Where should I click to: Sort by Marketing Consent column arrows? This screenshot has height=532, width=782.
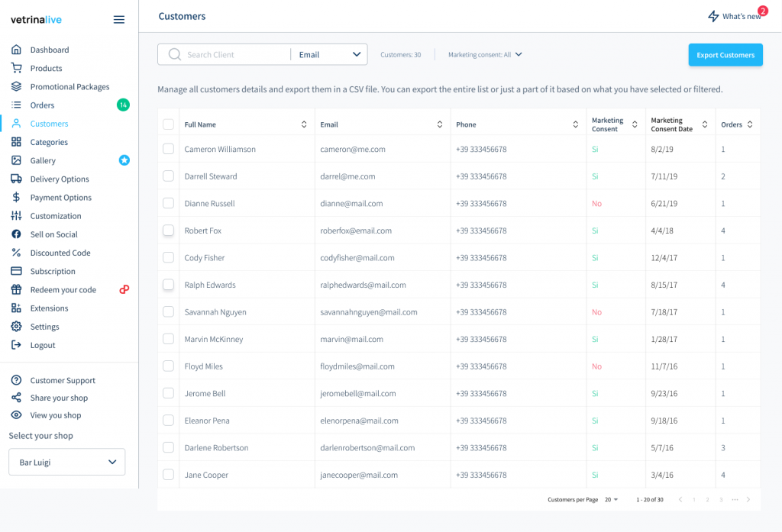coord(635,124)
